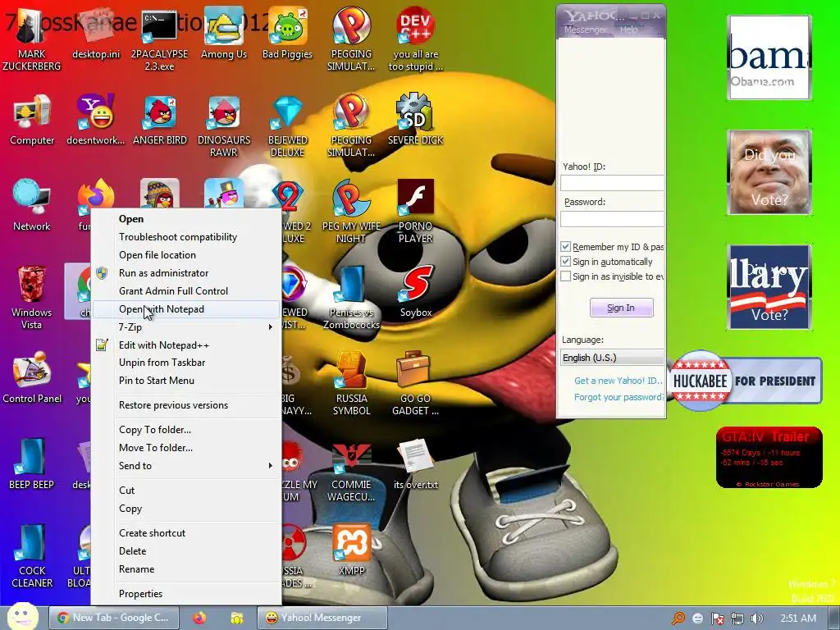The width and height of the screenshot is (840, 630).
Task: Expand the 7-Zip submenu
Action: [186, 326]
